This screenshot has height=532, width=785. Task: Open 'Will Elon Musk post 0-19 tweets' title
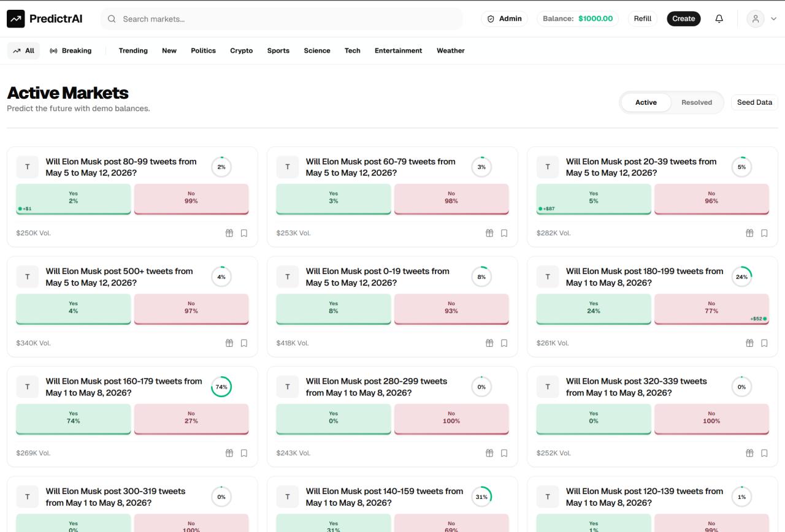coord(378,277)
